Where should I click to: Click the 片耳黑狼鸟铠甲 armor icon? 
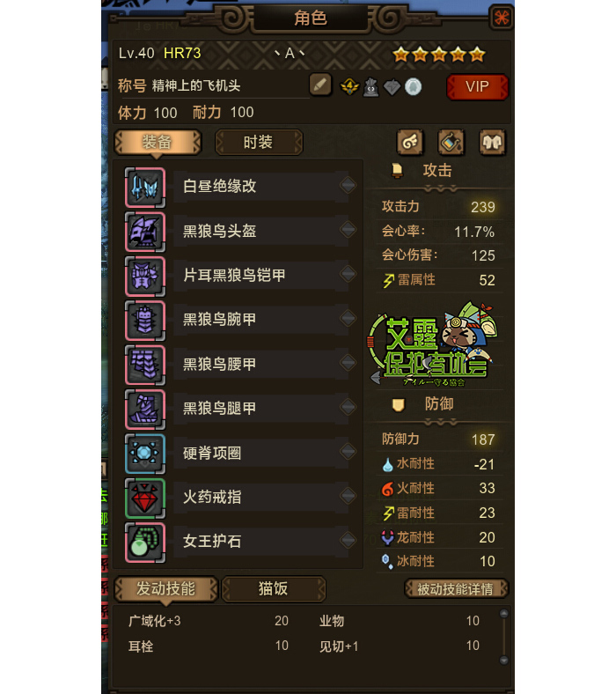coord(145,277)
